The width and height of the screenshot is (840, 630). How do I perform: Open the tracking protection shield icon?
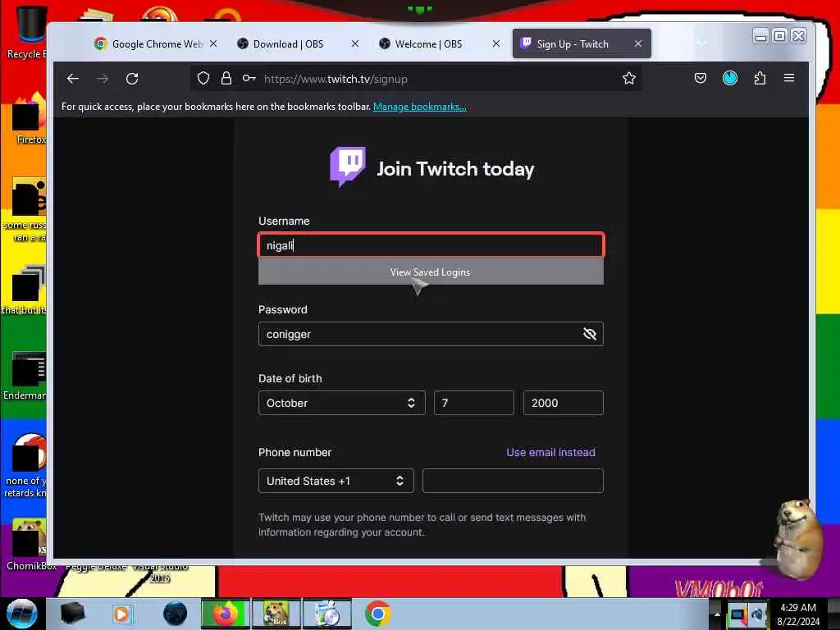[203, 78]
